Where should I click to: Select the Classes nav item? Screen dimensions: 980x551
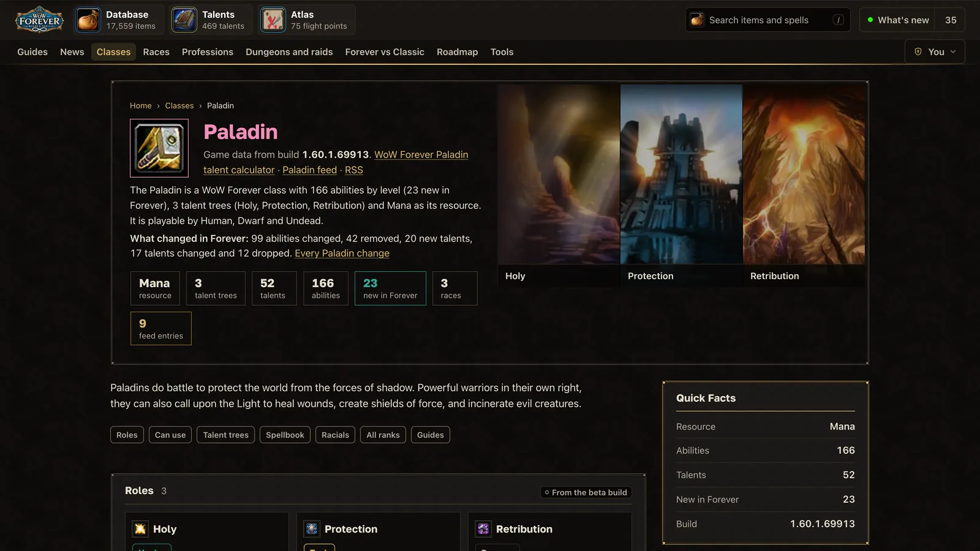tap(113, 52)
